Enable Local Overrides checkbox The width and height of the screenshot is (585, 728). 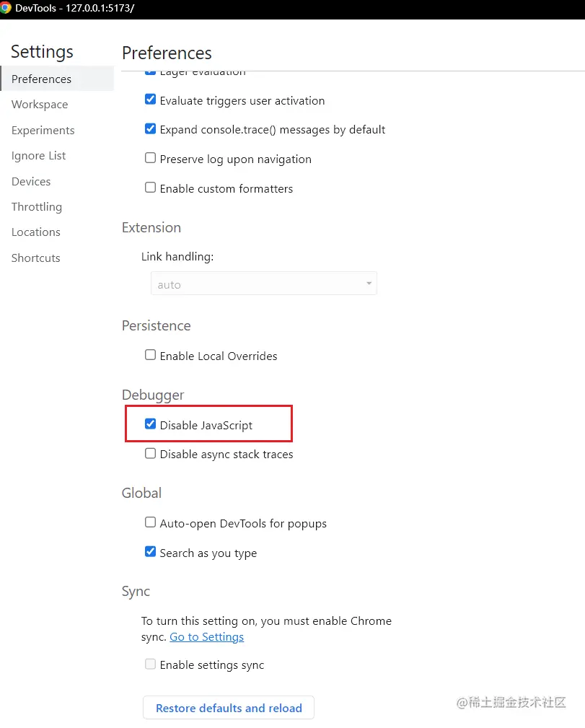point(150,355)
